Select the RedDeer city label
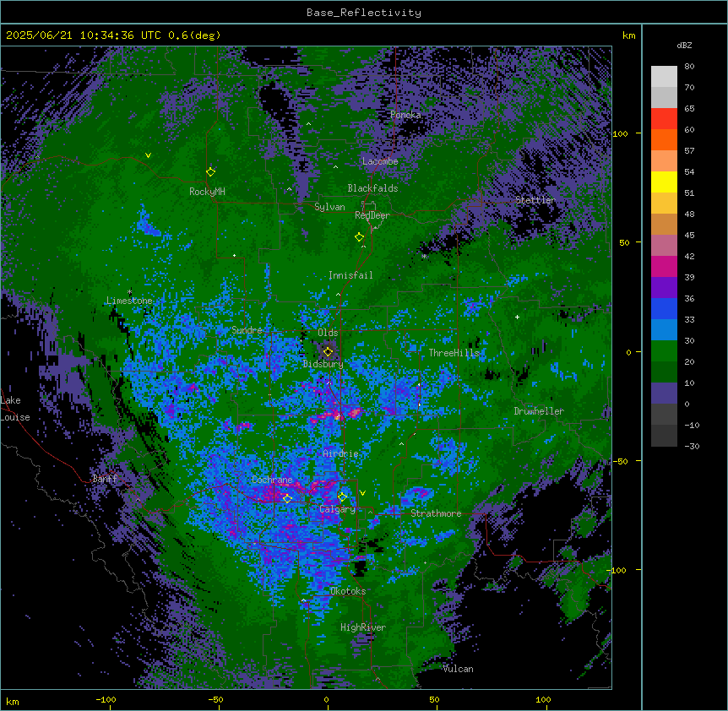 click(x=372, y=215)
